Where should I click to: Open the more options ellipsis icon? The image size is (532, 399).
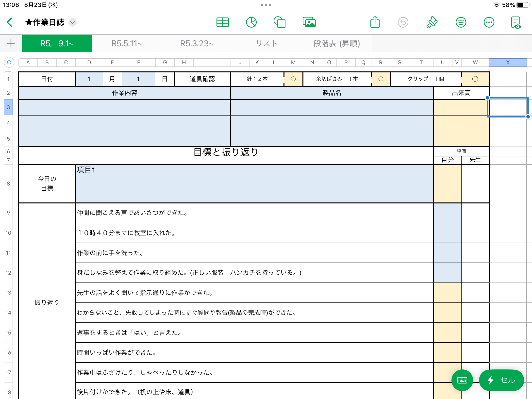click(489, 22)
